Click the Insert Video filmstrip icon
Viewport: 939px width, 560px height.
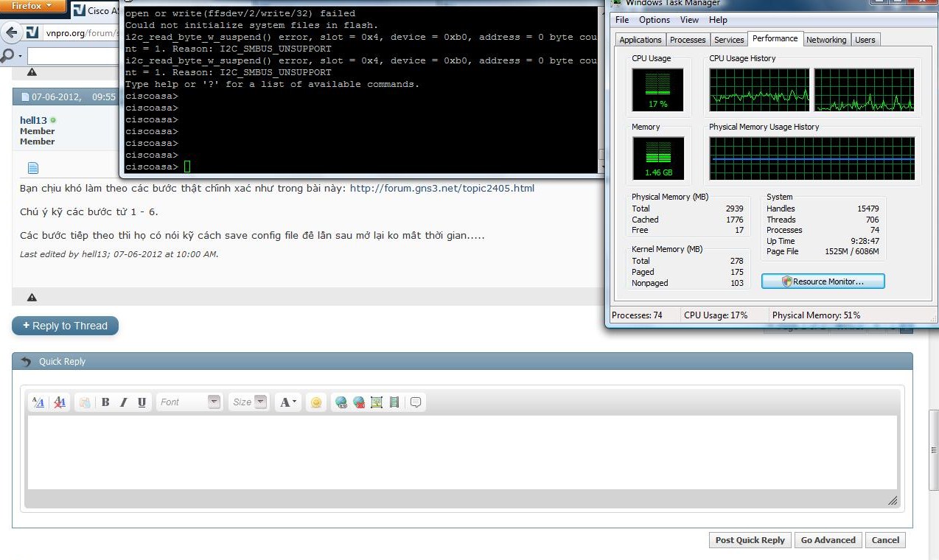point(394,402)
